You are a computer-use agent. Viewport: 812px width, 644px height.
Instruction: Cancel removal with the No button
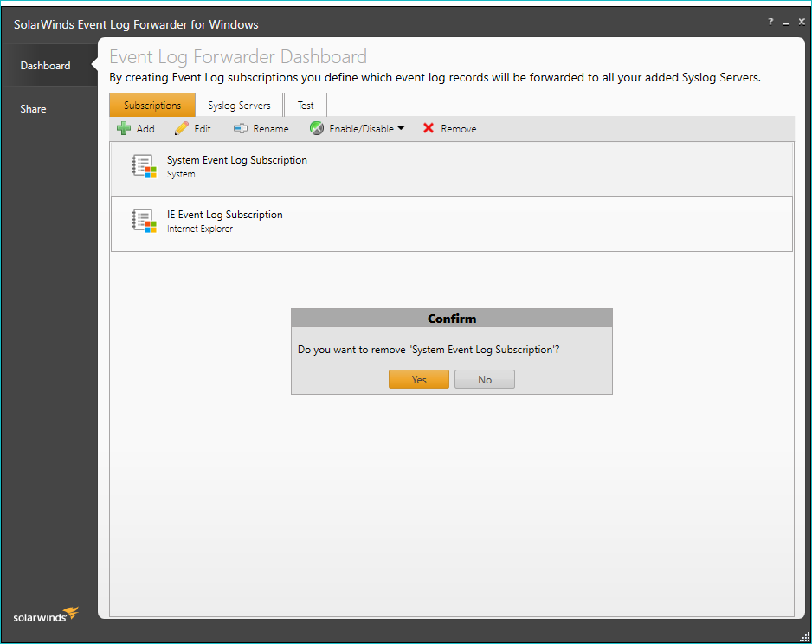tap(485, 379)
